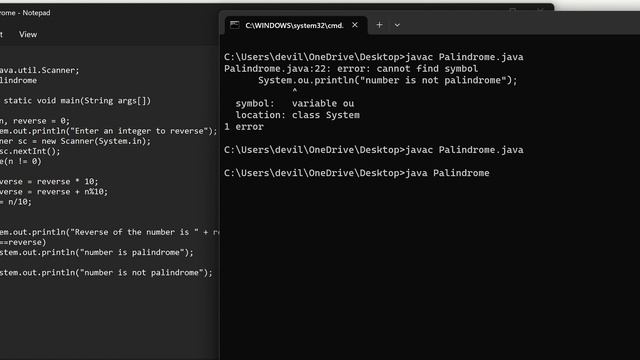The image size is (640, 360).
Task: Close the cmd.exe terminal tab
Action: (355, 25)
